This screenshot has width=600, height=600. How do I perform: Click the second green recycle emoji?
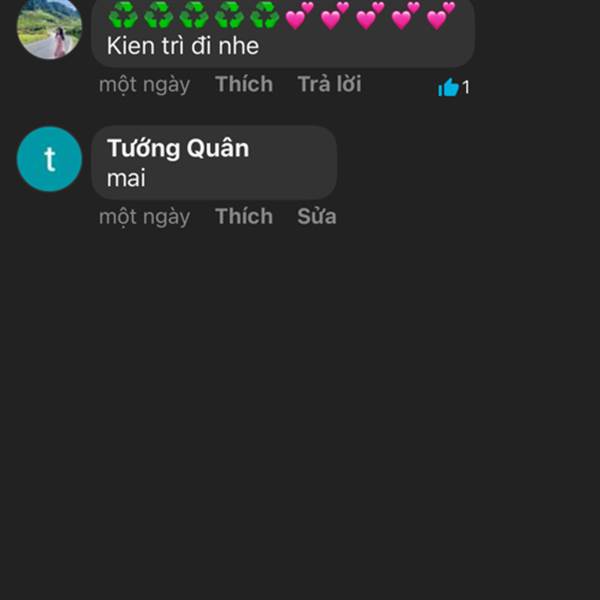click(158, 15)
